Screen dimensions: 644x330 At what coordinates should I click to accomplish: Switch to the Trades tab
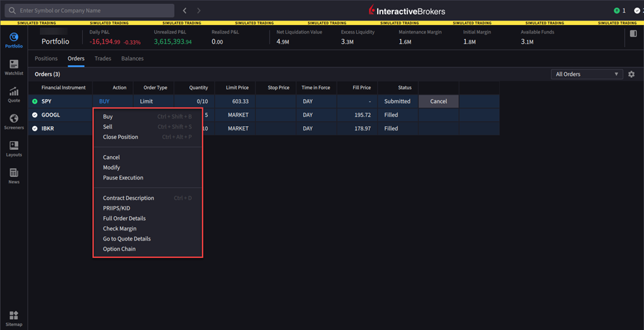point(103,59)
